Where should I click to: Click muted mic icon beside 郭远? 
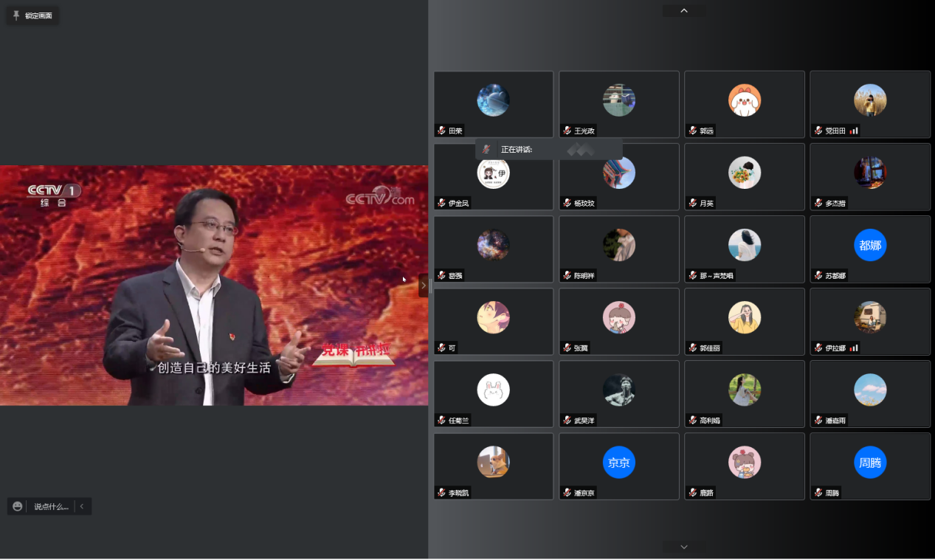tap(692, 131)
